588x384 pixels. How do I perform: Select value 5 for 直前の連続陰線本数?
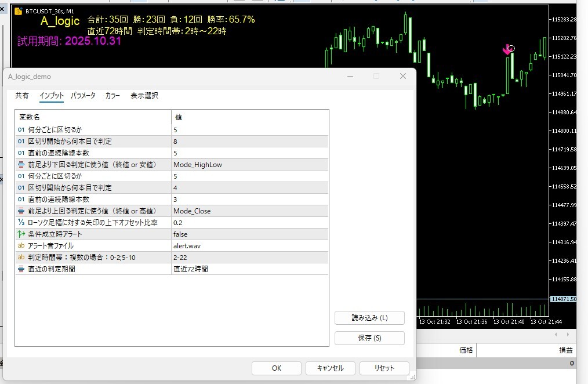(250, 153)
